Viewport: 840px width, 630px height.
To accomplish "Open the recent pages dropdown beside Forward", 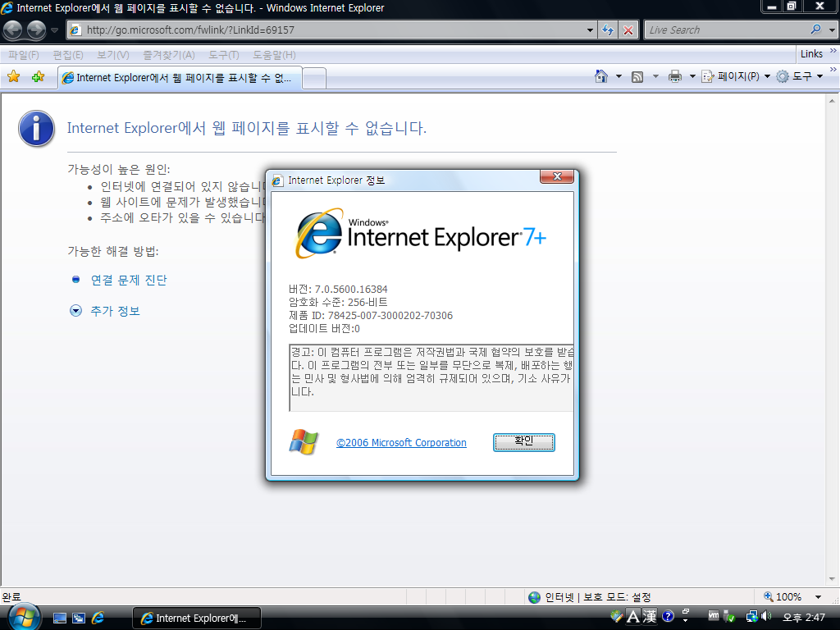I will pyautogui.click(x=54, y=30).
